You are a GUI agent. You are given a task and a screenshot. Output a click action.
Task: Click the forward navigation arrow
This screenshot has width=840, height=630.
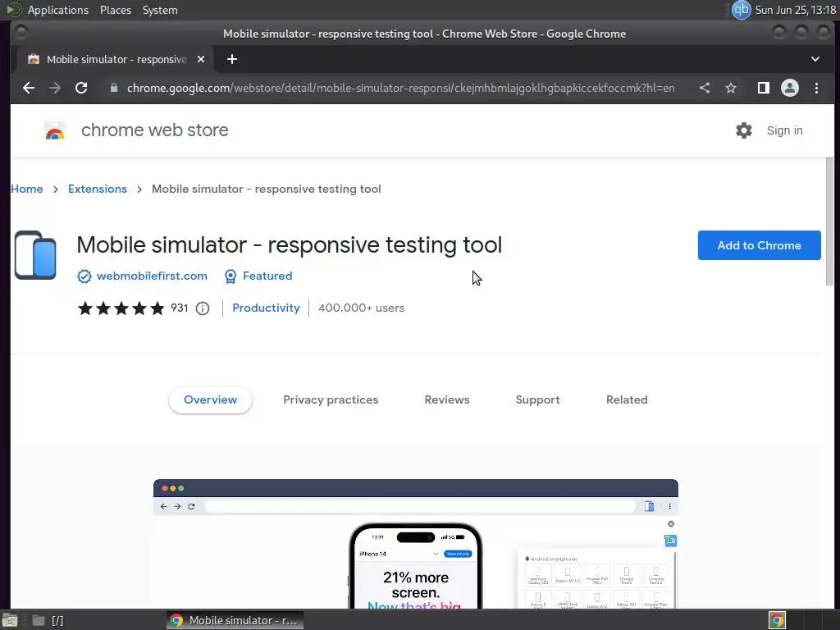tap(55, 88)
